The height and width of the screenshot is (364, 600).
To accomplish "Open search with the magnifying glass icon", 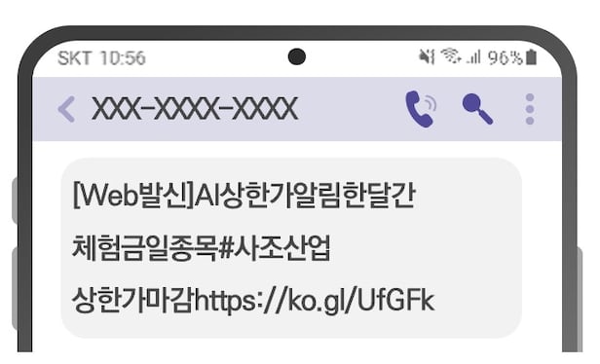I will [x=477, y=109].
